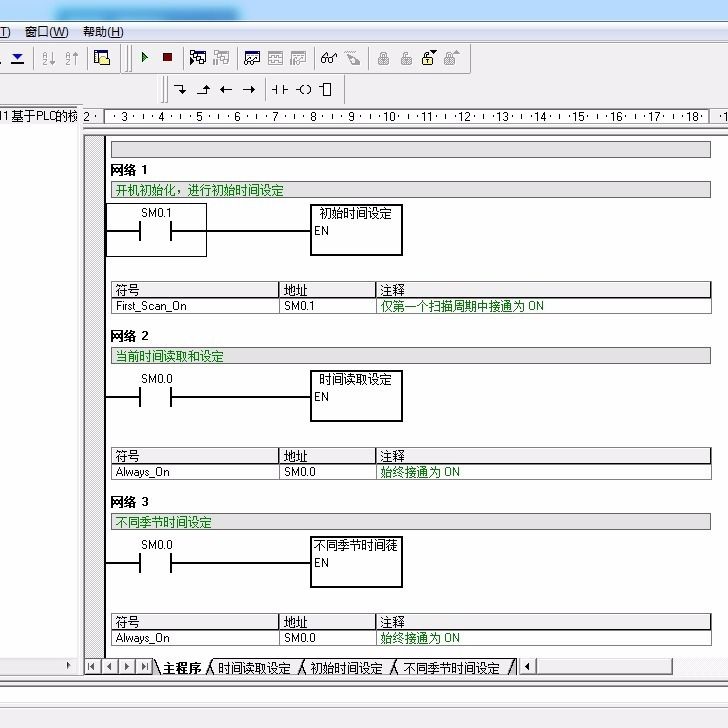Insert a box instruction from toolbar
The width and height of the screenshot is (728, 728).
tap(326, 89)
